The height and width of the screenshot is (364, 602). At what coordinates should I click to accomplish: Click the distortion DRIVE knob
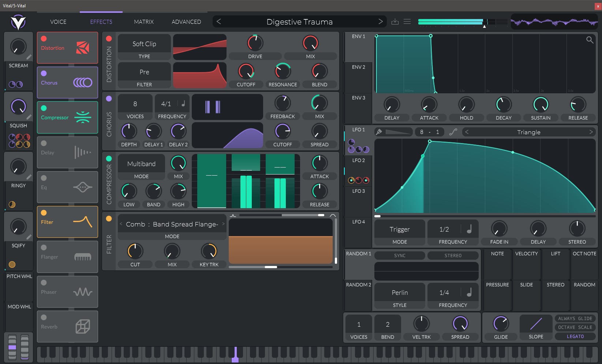point(255,43)
